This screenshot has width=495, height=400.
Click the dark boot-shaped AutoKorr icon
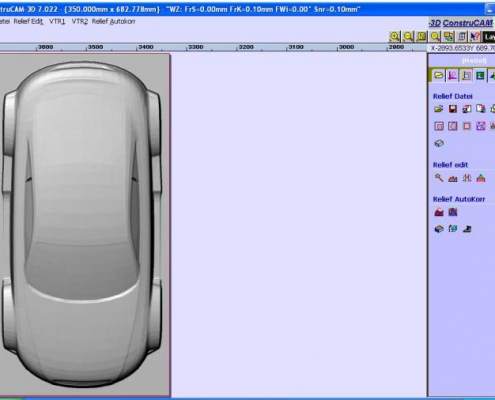tap(467, 229)
